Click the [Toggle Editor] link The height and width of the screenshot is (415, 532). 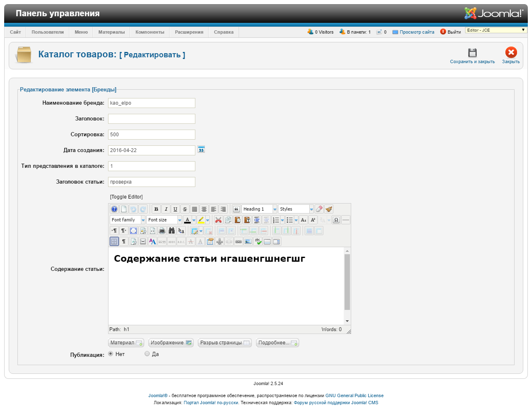[126, 197]
